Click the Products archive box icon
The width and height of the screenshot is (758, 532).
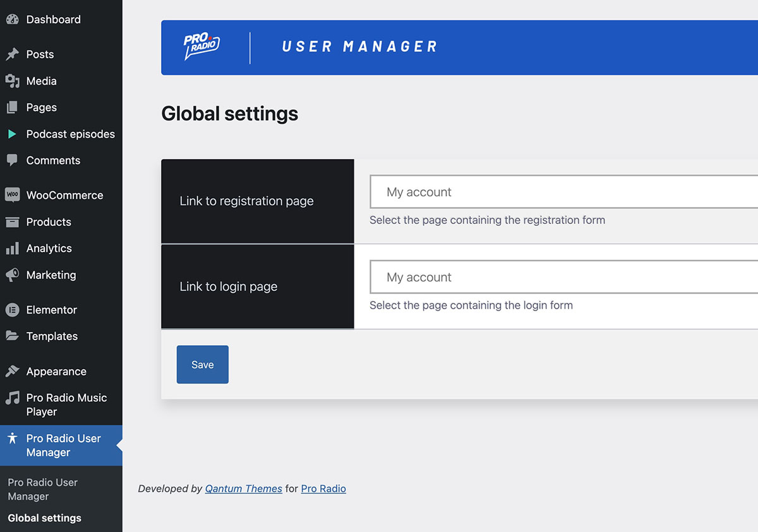(x=12, y=222)
